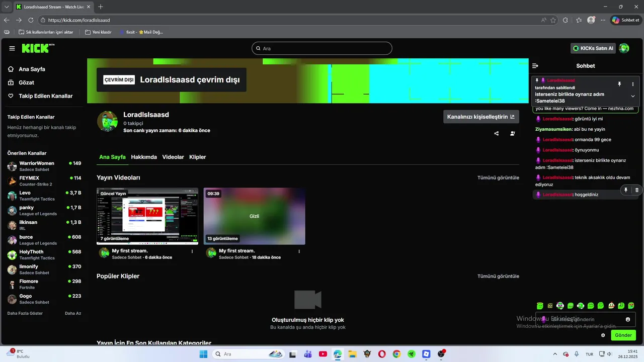Image resolution: width=644 pixels, height=362 pixels.
Task: Click the Loradlslsaasd channel avatar
Action: coord(107,121)
